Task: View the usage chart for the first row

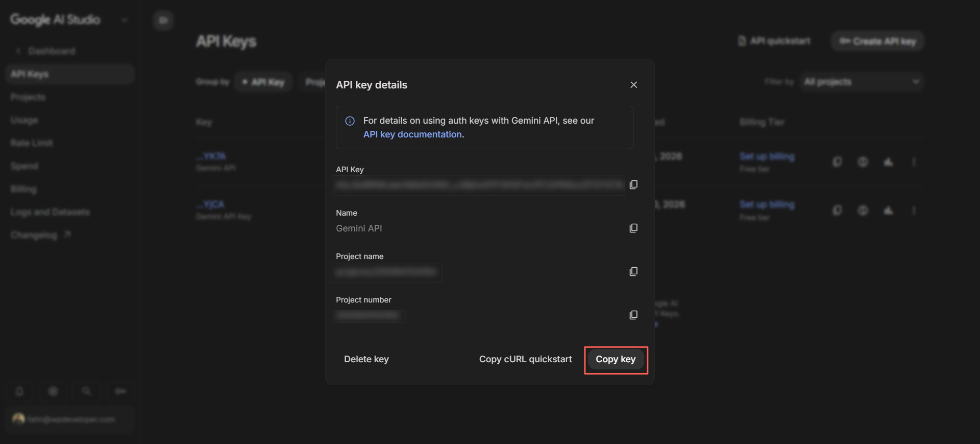Action: (x=889, y=162)
